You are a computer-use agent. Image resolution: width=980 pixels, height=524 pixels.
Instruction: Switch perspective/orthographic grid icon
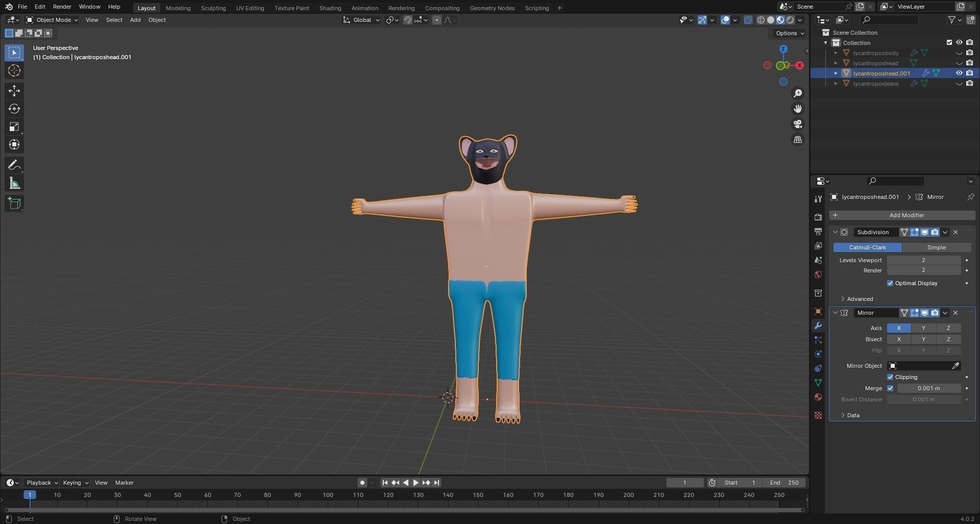pyautogui.click(x=798, y=139)
